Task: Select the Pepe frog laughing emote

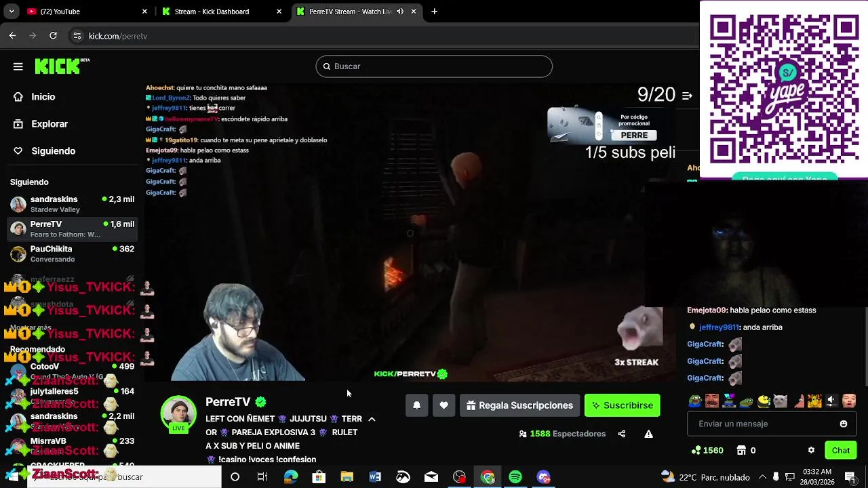Action: pyautogui.click(x=695, y=401)
